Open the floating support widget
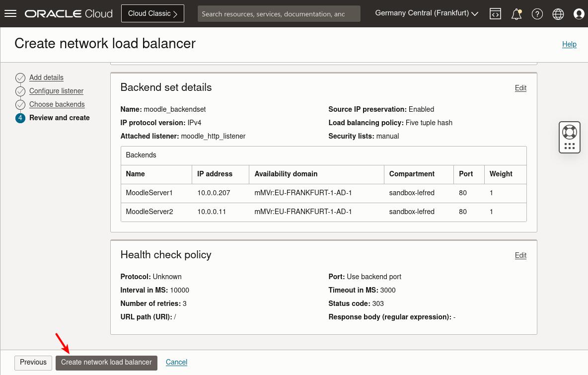Viewport: 588px width, 375px height. tap(569, 137)
